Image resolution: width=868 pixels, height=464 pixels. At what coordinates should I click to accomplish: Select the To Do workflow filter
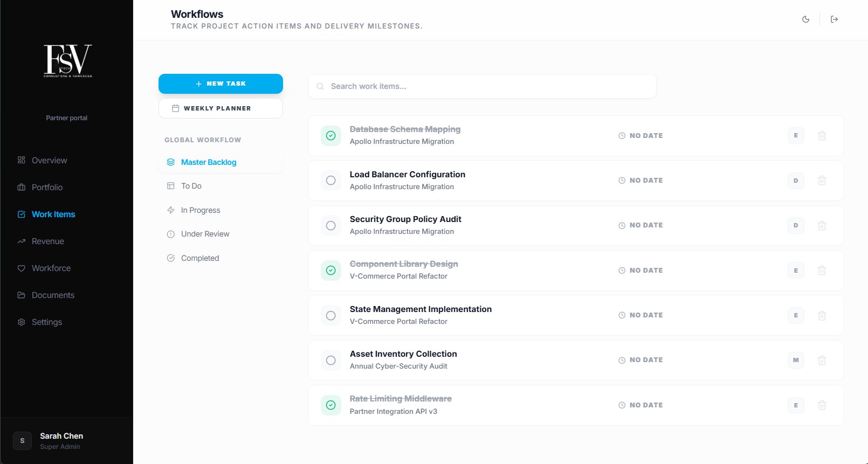(x=221, y=186)
